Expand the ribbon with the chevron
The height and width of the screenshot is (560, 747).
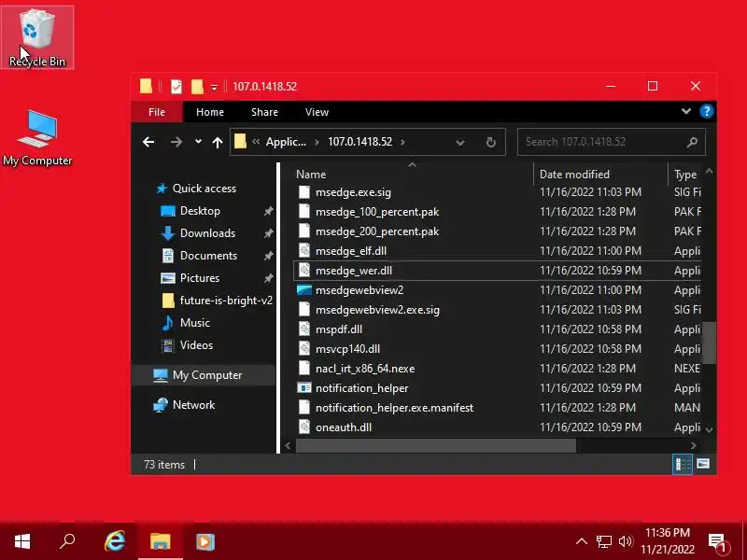coord(686,111)
